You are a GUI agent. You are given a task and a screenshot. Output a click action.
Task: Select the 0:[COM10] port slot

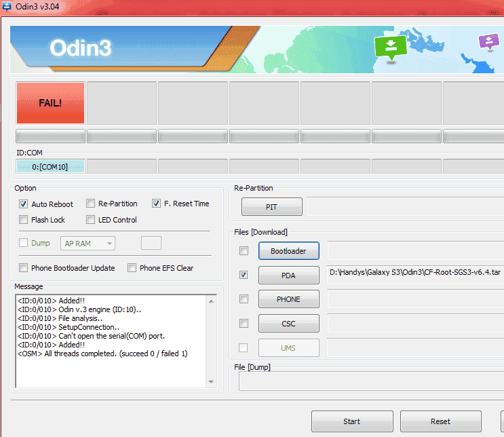pyautogui.click(x=50, y=166)
